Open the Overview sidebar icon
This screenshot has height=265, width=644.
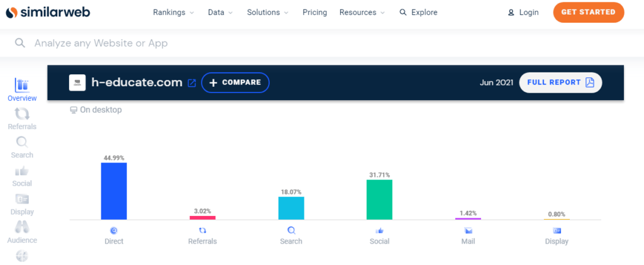coord(22,86)
